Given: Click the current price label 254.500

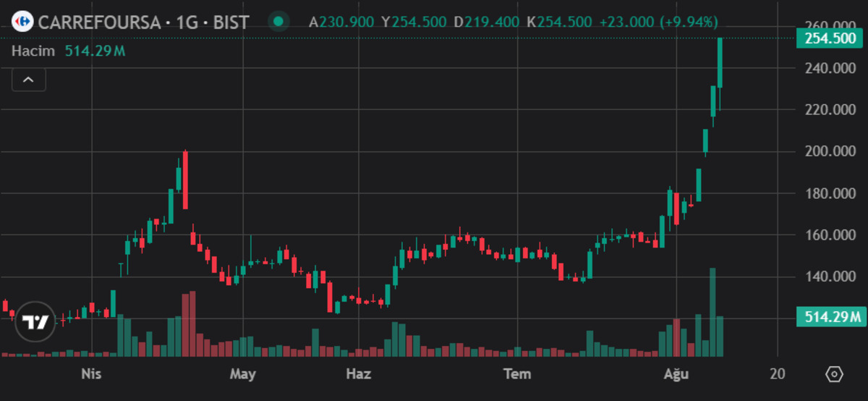Looking at the screenshot, I should [830, 38].
